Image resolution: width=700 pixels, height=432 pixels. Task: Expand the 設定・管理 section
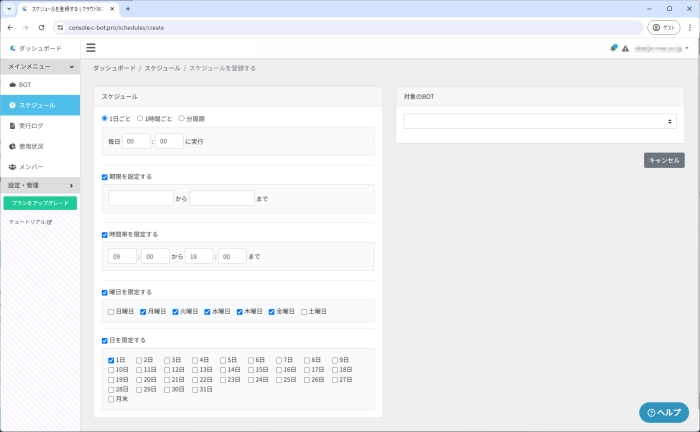40,185
